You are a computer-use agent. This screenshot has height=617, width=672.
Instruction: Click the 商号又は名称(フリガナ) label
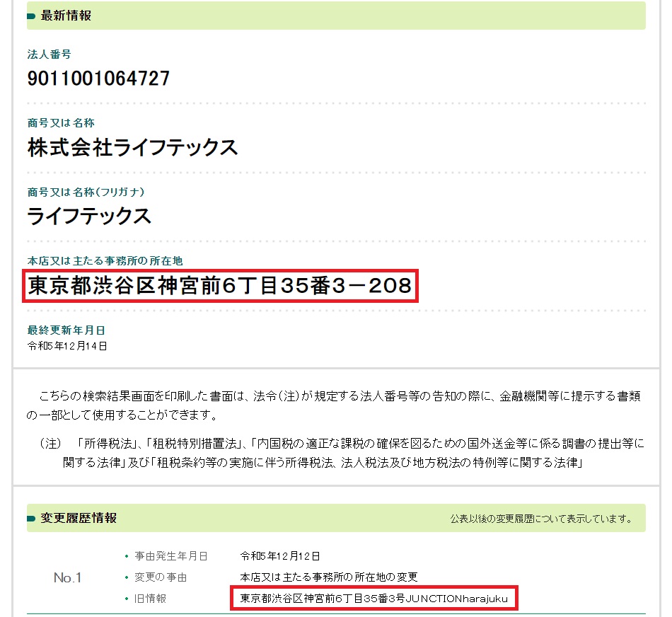point(86,192)
